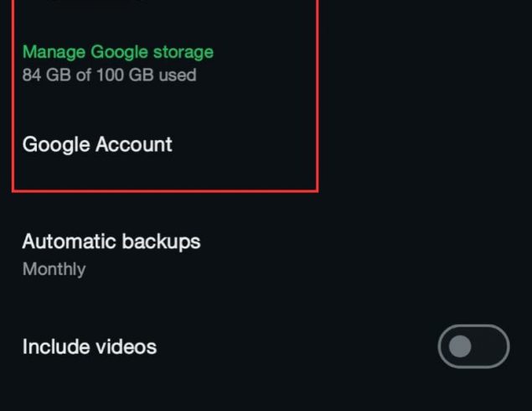Click the word backups in Automatic backups

pos(161,242)
